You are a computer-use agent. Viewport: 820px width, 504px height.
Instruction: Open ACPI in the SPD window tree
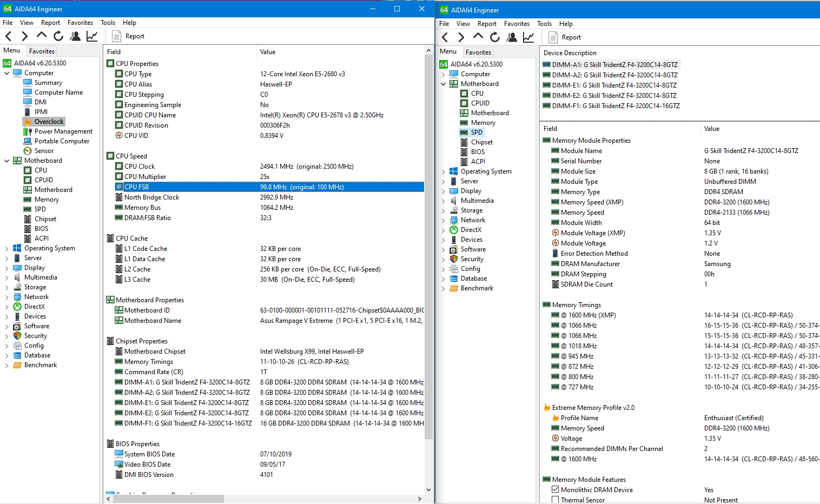pos(478,162)
